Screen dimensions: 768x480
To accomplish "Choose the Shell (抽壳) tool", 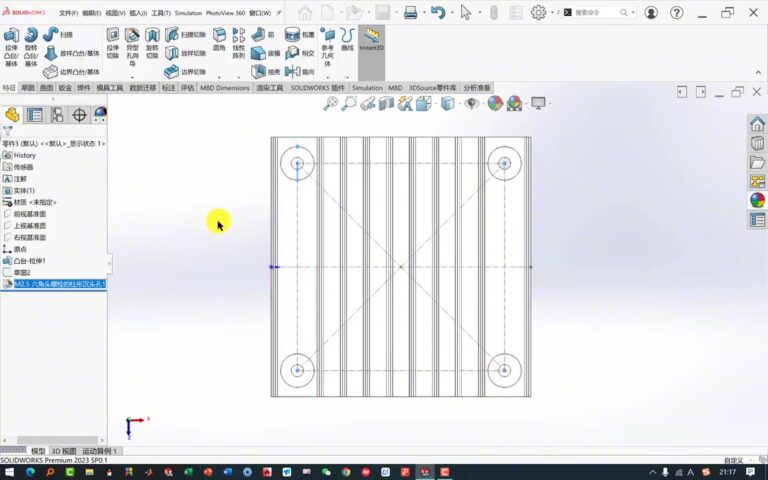I will pos(265,72).
